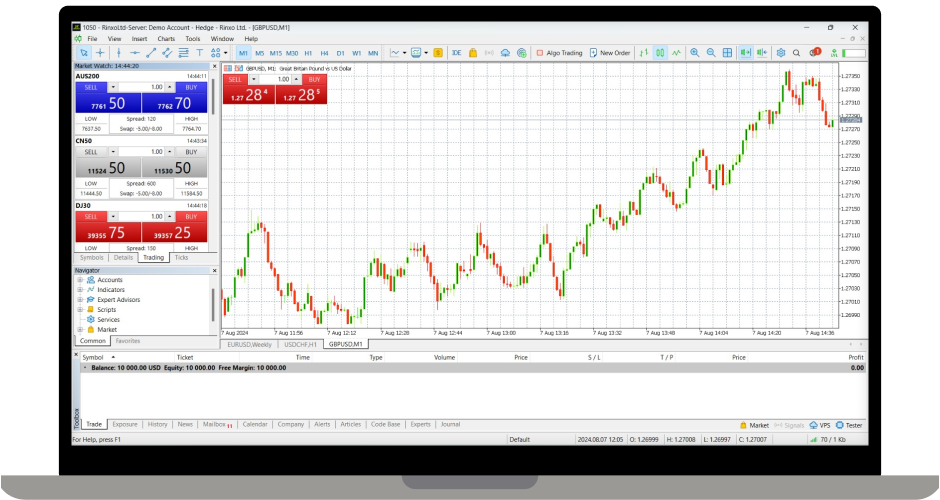Click the tile windows grid icon
The width and height of the screenshot is (940, 500).
pos(728,52)
